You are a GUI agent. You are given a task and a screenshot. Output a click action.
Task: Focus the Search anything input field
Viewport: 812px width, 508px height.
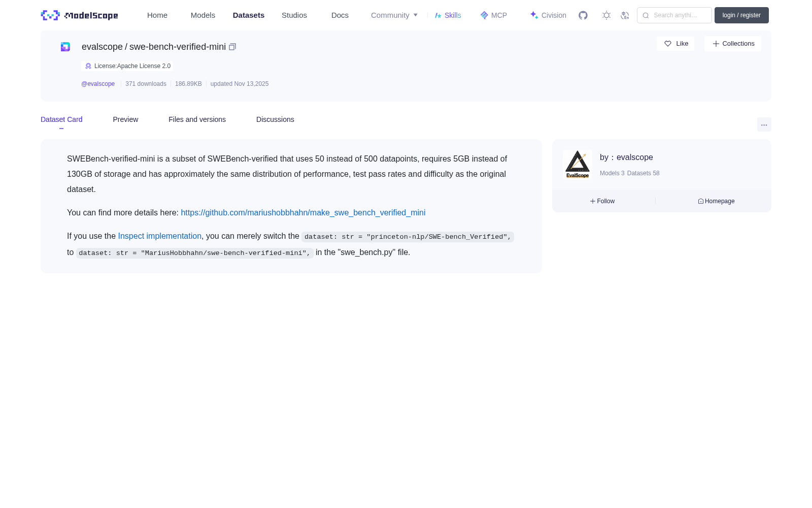674,15
